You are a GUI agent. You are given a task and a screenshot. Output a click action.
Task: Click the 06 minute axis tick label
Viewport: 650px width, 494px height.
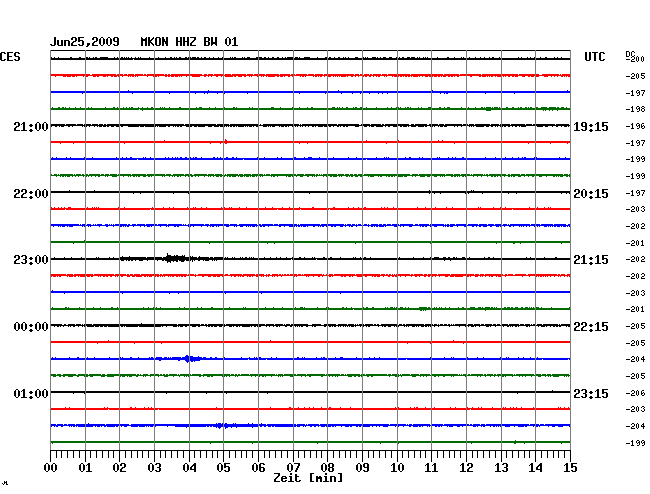coord(258,467)
